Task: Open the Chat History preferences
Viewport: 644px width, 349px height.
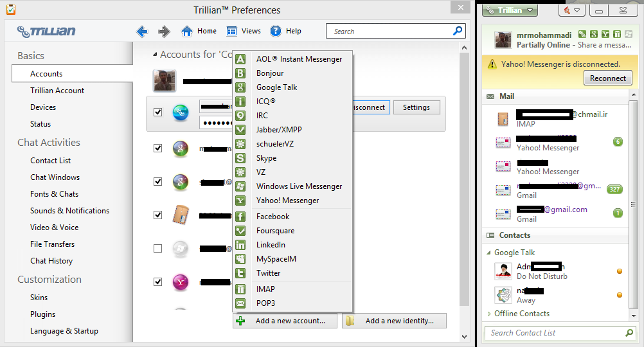Action: [x=51, y=261]
